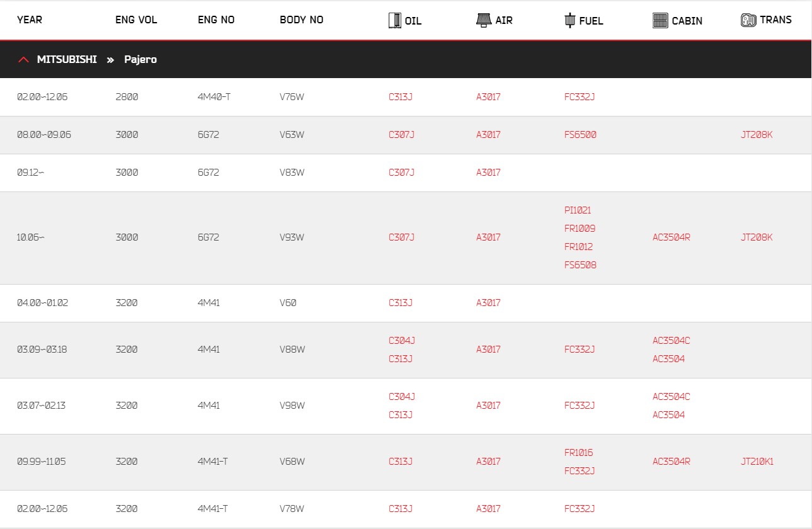Open cabin filter AC3504R for body V93W
Image resolution: width=812 pixels, height=529 pixels.
[x=672, y=237]
